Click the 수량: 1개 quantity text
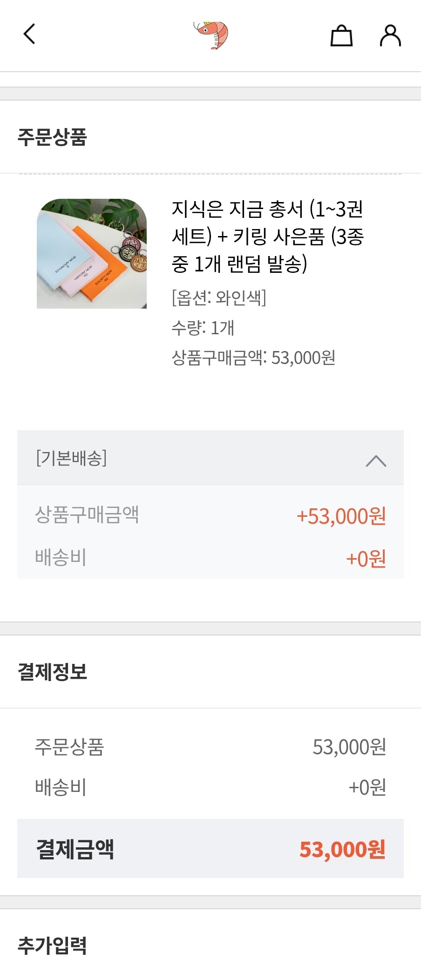The height and width of the screenshot is (980, 421). (203, 328)
